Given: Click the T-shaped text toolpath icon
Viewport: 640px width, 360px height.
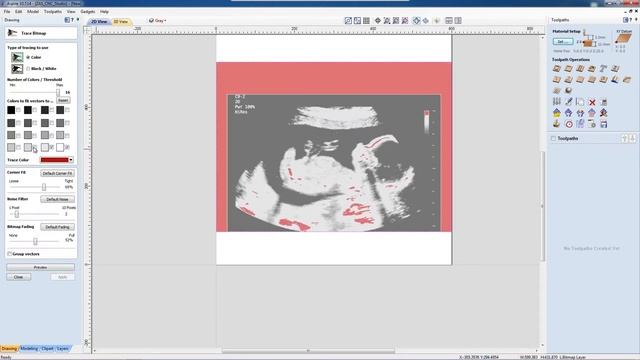Looking at the screenshot, I should tap(603, 69).
